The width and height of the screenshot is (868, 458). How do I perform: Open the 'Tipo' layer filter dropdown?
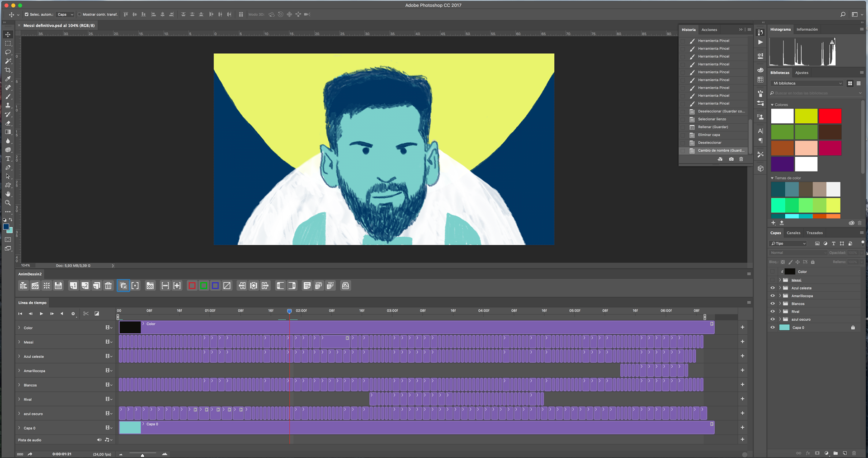coord(789,243)
